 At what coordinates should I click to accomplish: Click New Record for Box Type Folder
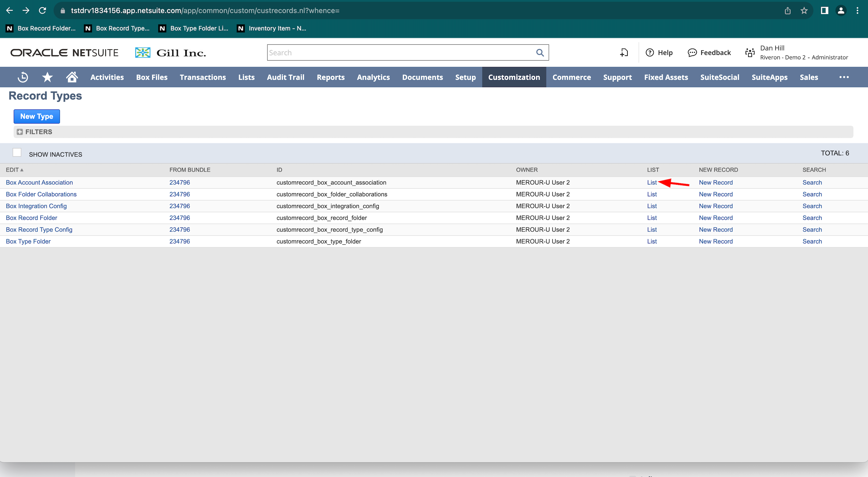click(715, 241)
